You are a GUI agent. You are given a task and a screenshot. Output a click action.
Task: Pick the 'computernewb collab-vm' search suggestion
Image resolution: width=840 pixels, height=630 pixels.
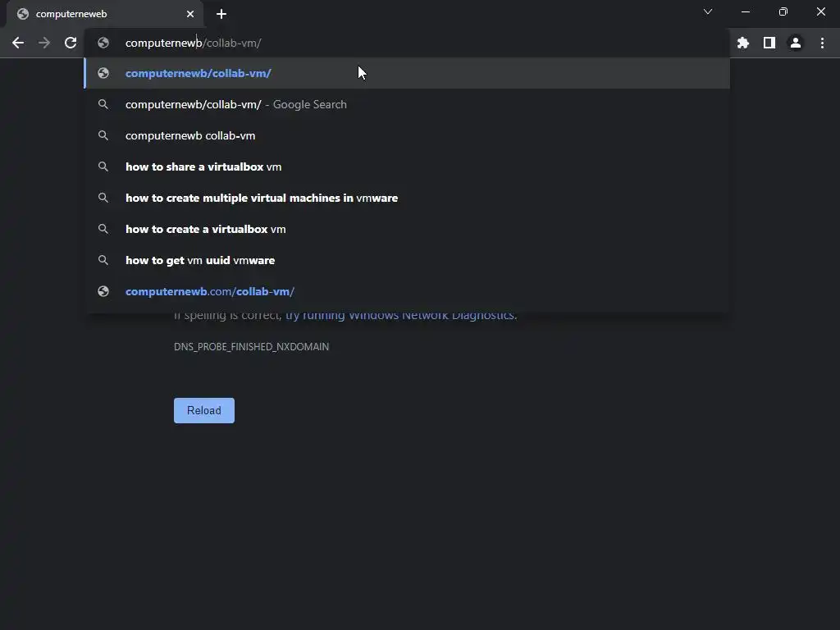(x=407, y=135)
